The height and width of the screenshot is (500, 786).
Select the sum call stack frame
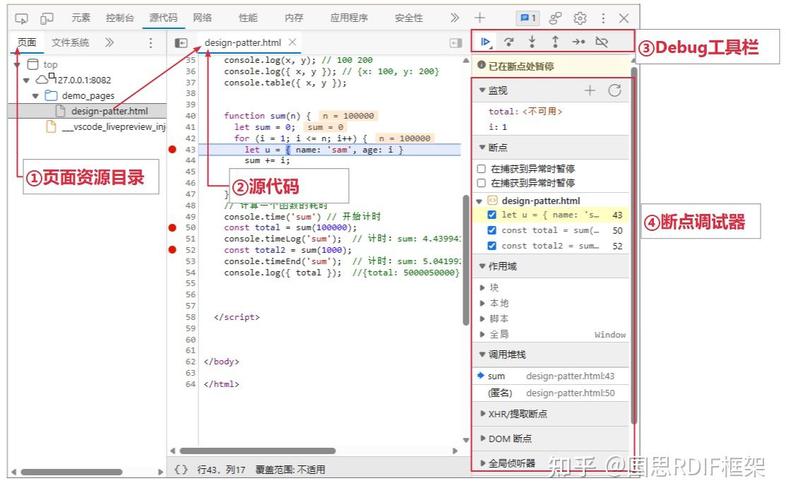click(x=551, y=376)
